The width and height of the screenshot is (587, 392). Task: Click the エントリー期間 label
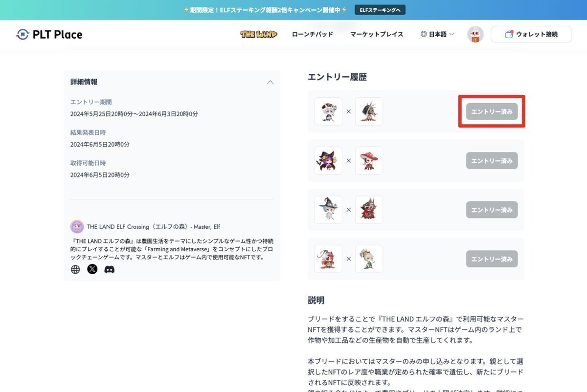point(91,102)
